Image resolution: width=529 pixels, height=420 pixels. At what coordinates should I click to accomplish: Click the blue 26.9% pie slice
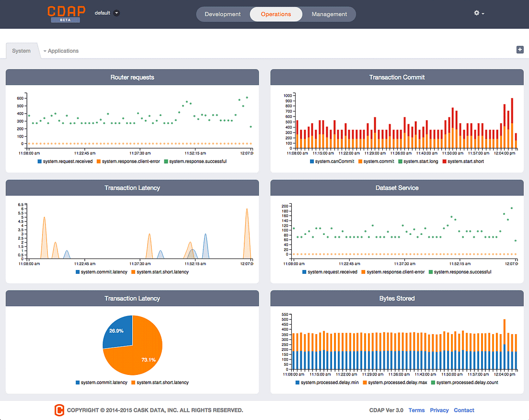tap(119, 332)
